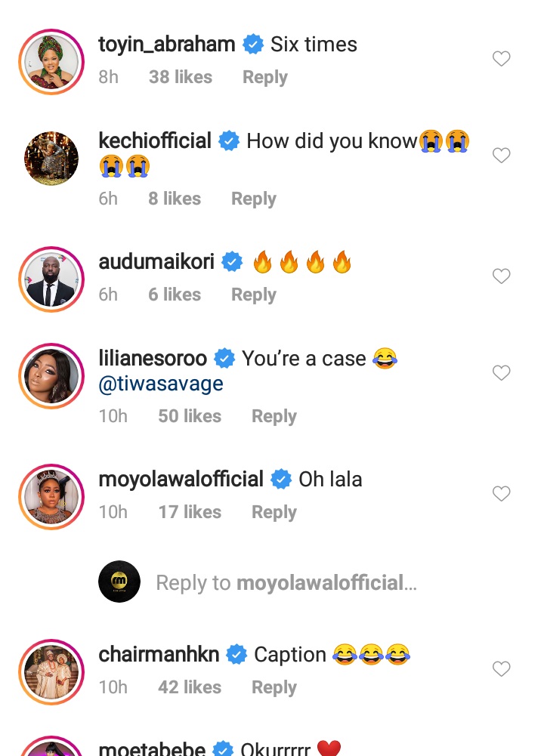Tap heart on kechiofficial's comment

(502, 156)
